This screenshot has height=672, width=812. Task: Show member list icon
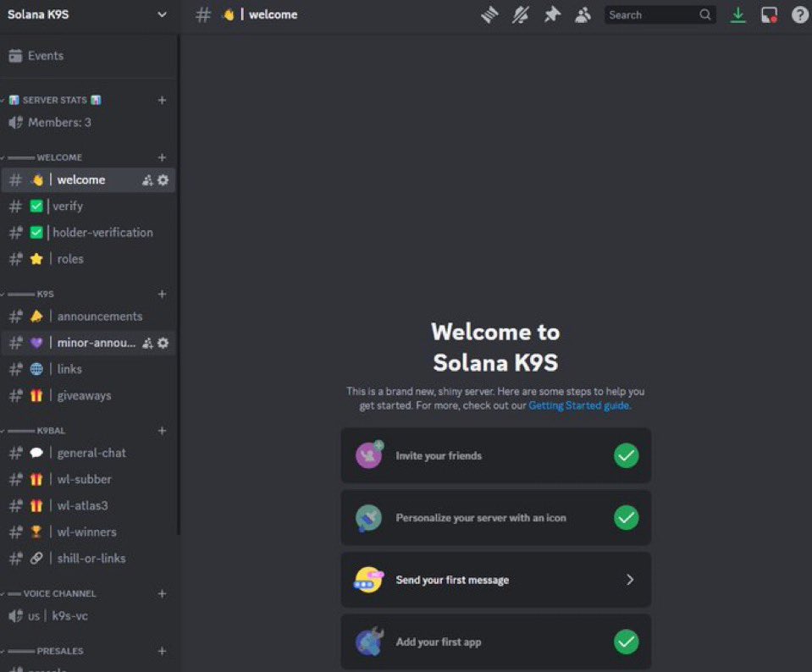tap(583, 15)
